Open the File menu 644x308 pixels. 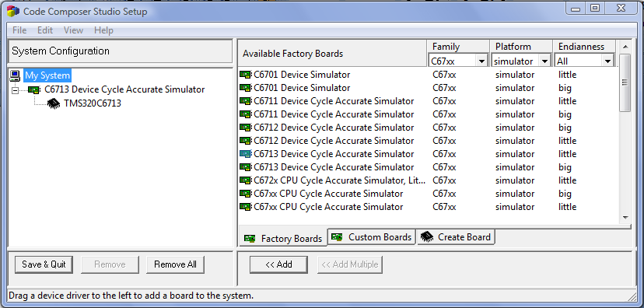pos(19,30)
